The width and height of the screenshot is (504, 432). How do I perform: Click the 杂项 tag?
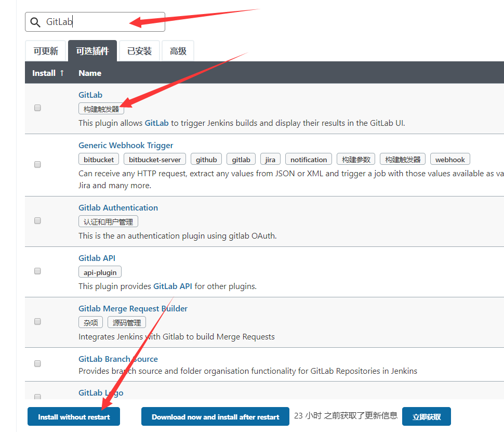[90, 323]
